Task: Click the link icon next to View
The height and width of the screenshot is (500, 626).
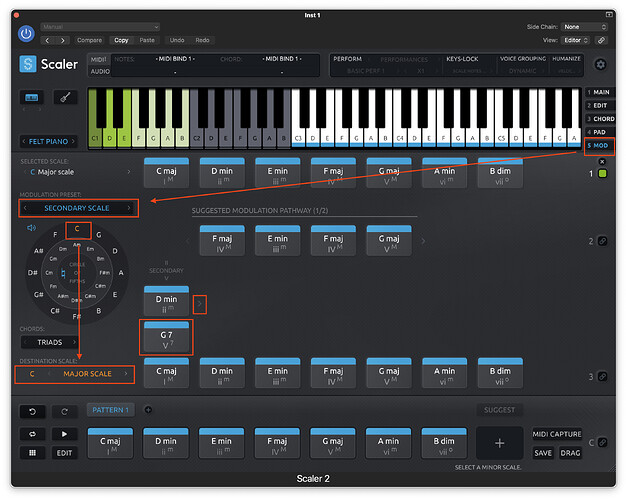Action: [601, 40]
